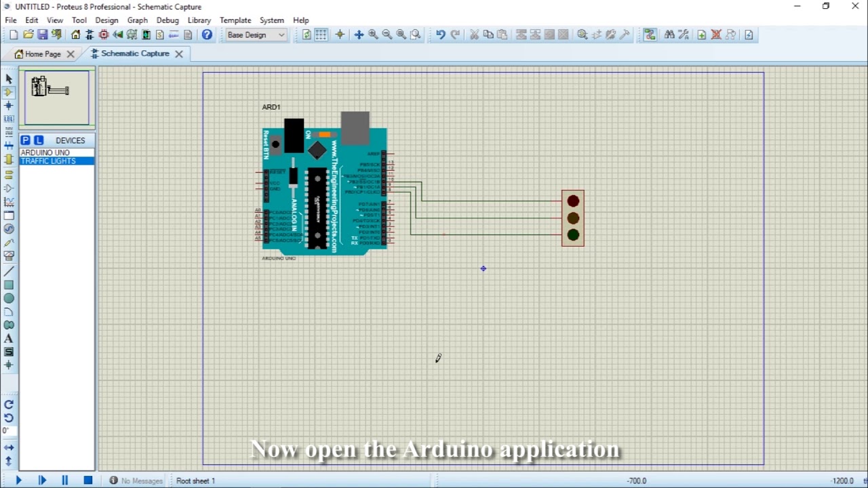The image size is (868, 488).
Task: Search and tag with binoculars icon
Action: click(669, 35)
